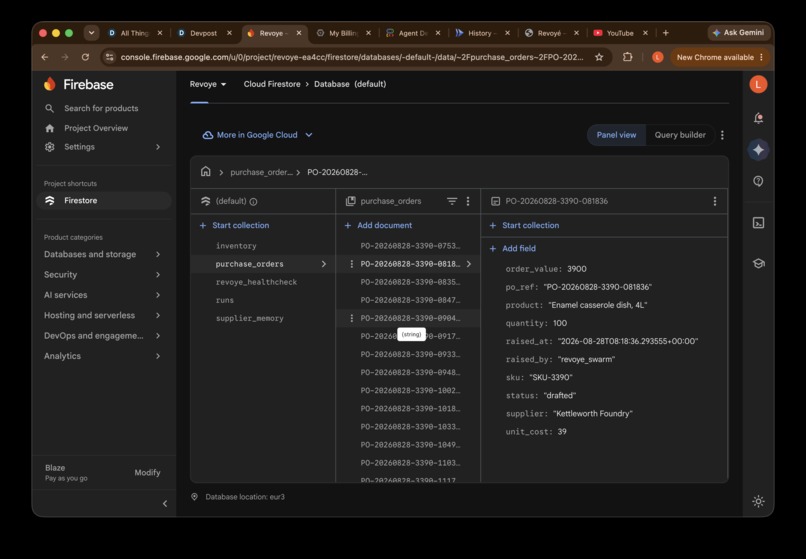Open Cloud Firestore breadcrumb link
Viewport: 806px width, 559px height.
pyautogui.click(x=272, y=84)
